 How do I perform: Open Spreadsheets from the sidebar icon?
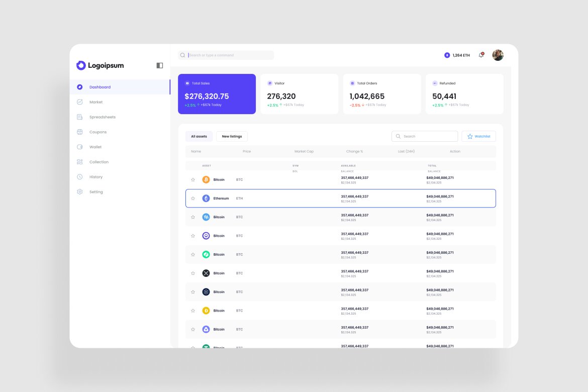79,117
